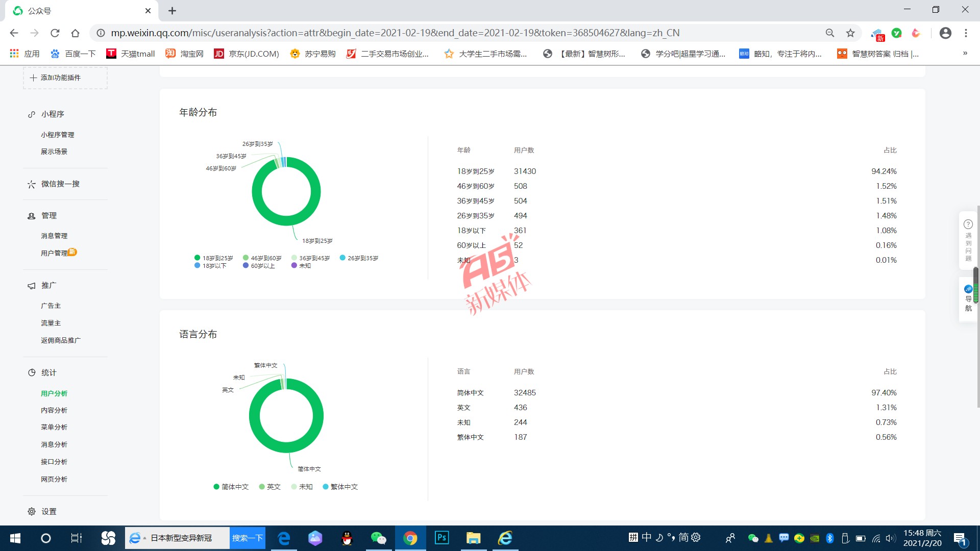Click the 推广 megaphone icon heading
Screen dimensions: 980x551
(x=32, y=286)
